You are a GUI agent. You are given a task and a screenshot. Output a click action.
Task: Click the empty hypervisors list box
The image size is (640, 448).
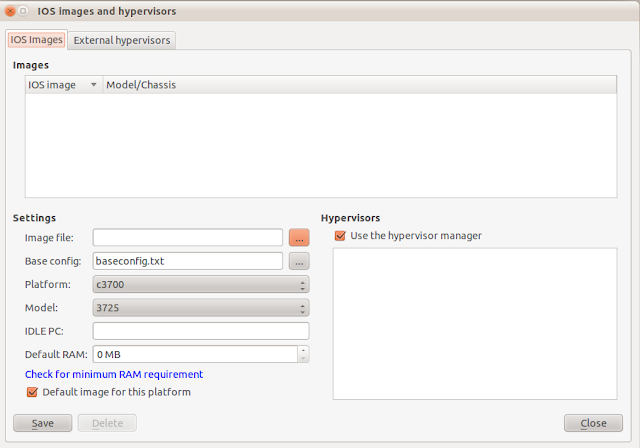(x=475, y=324)
